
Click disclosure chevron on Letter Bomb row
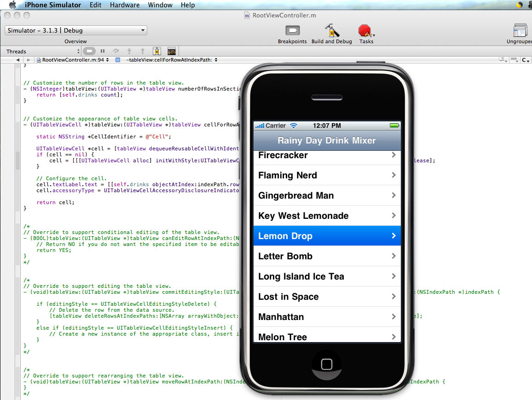393,256
